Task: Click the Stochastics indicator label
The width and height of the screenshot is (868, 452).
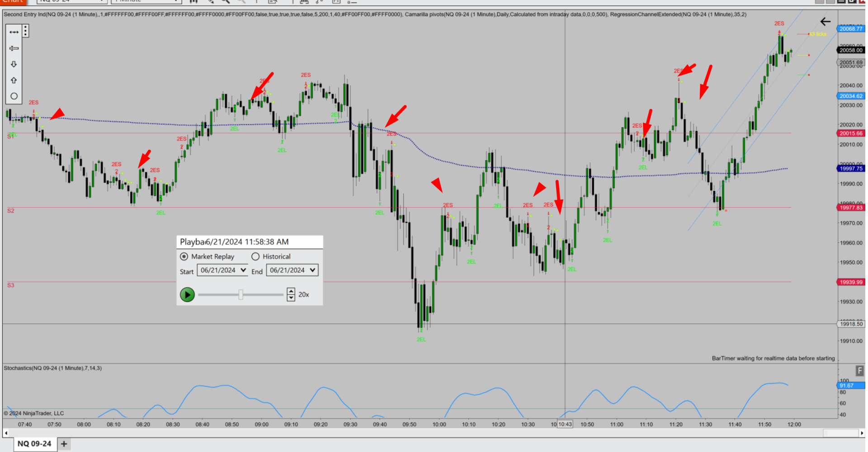Action: pyautogui.click(x=52, y=368)
